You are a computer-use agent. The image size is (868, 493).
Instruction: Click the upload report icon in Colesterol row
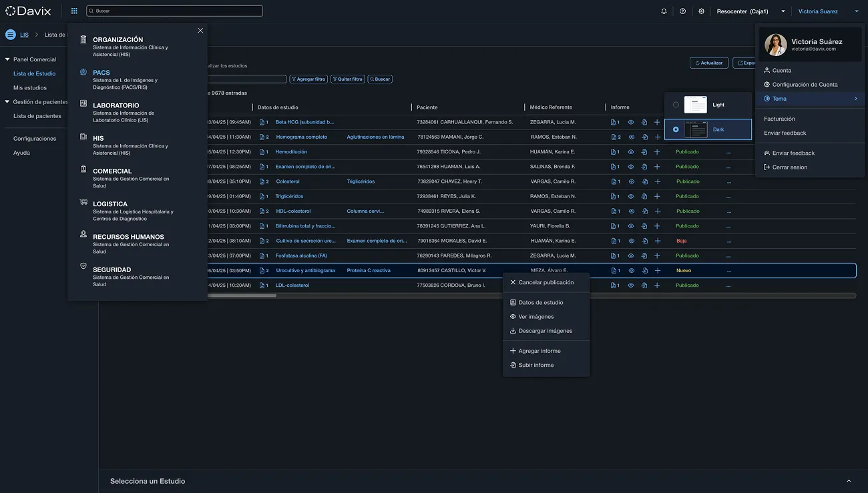(x=644, y=181)
